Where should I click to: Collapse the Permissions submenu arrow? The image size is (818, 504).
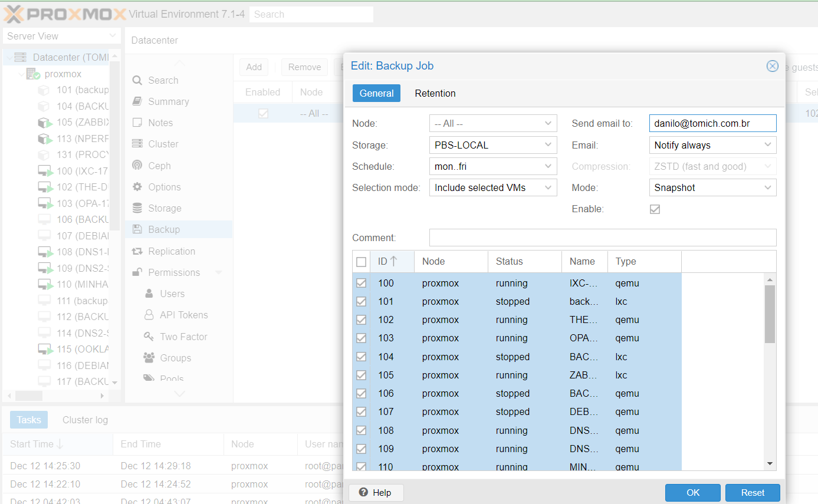tap(219, 272)
